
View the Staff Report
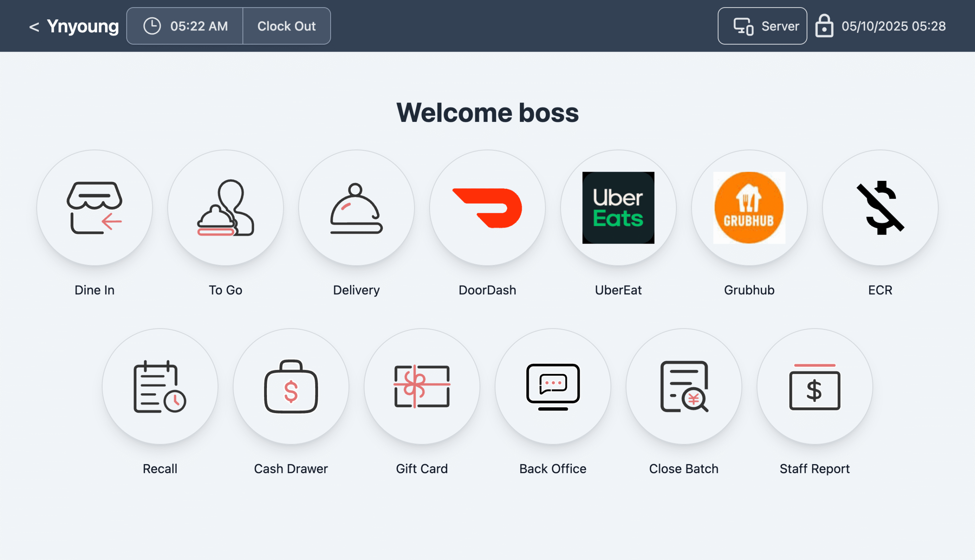tap(815, 386)
